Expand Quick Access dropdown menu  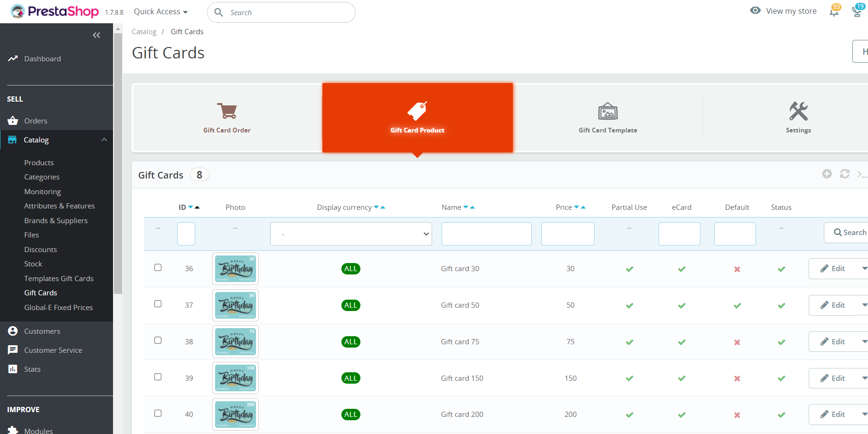[x=160, y=12]
